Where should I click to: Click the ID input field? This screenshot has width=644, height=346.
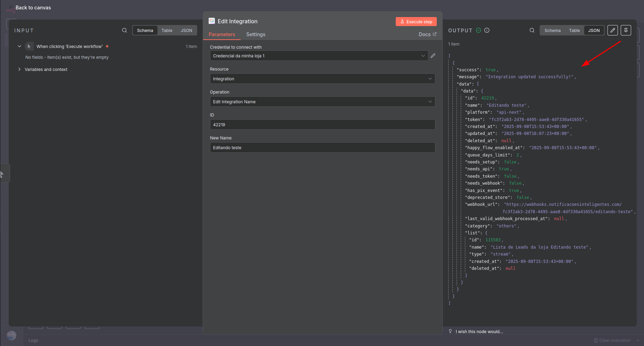(x=322, y=124)
